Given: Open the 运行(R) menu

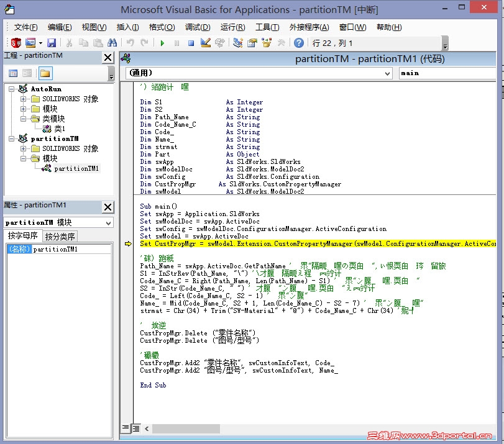Looking at the screenshot, I should tap(232, 27).
